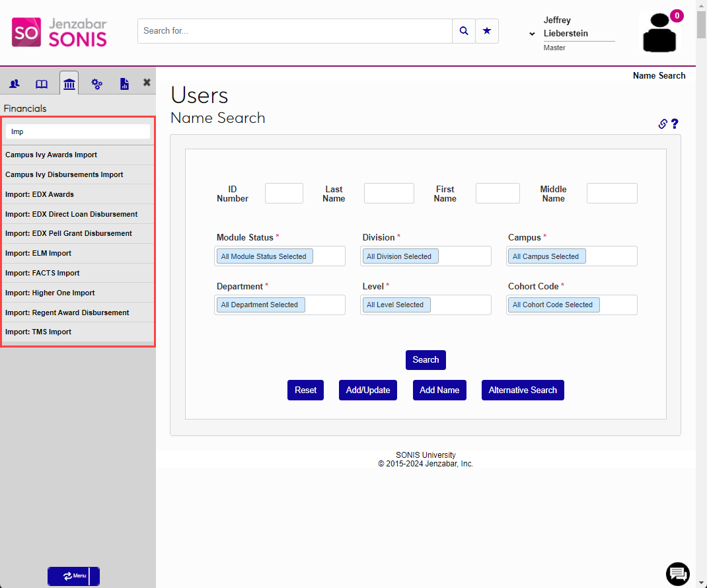Open chat using the speech bubble icon
The width and height of the screenshot is (707, 588).
(677, 574)
